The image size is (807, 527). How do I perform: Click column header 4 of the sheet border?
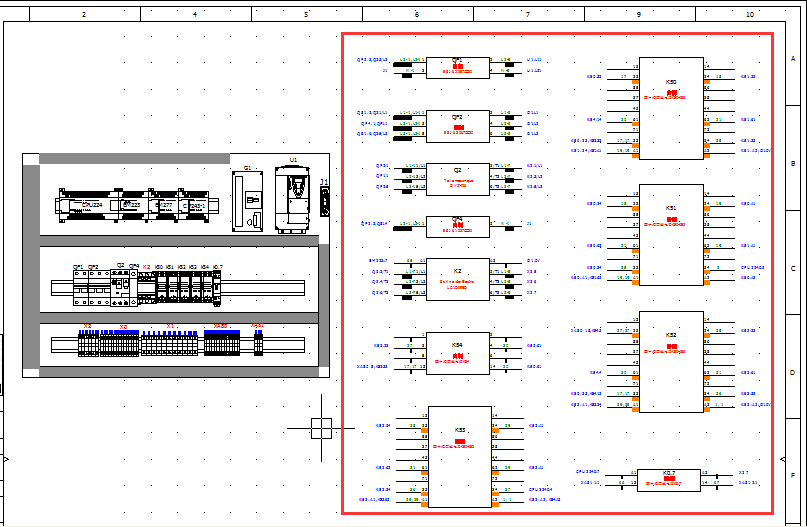pos(196,14)
